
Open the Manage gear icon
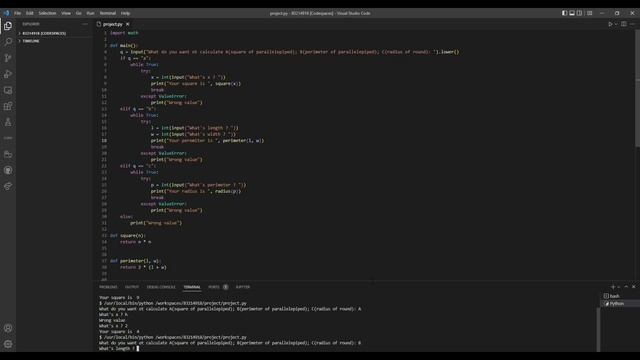pyautogui.click(x=8, y=344)
